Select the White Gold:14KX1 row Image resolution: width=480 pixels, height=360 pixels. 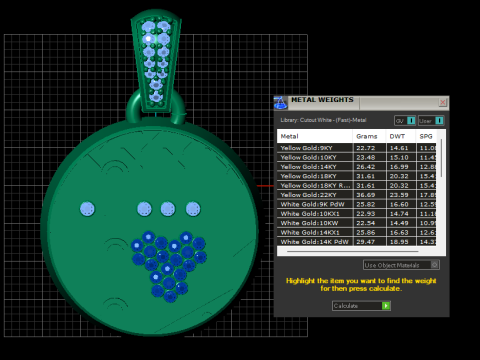tap(357, 232)
